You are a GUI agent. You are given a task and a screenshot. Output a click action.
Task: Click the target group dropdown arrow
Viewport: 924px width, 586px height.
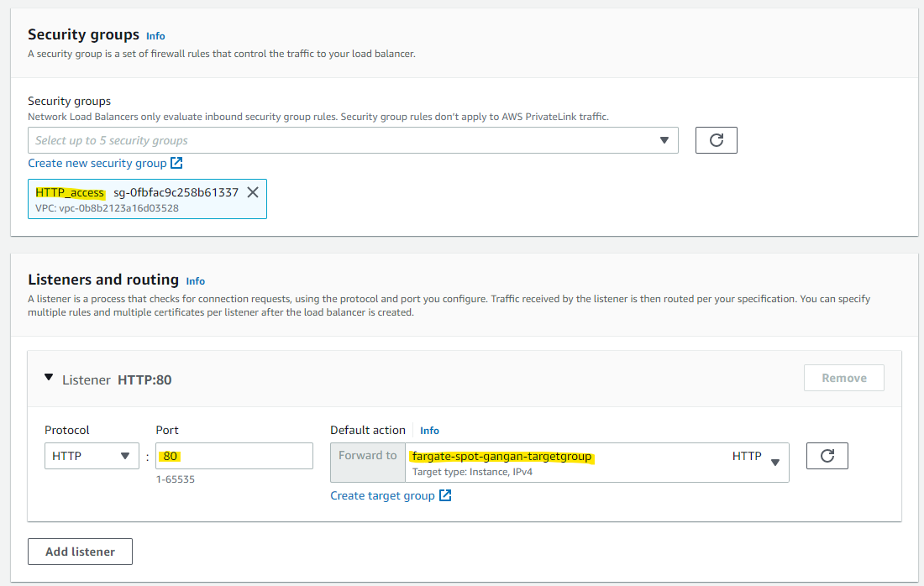(774, 462)
